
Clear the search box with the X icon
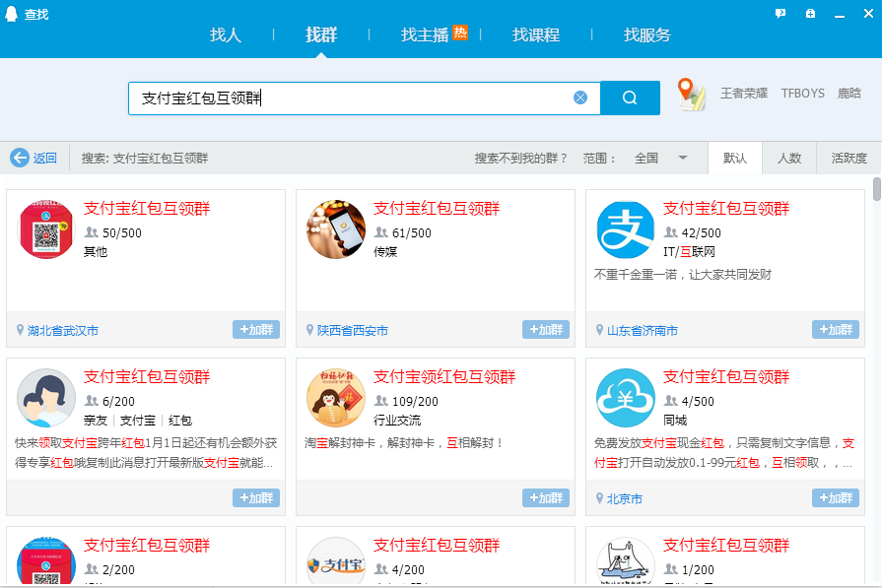click(580, 98)
